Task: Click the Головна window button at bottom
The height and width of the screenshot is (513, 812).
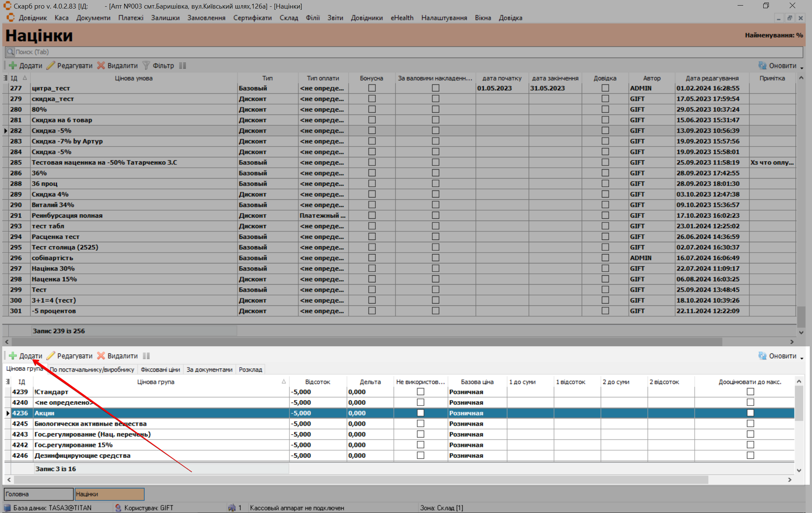Action: pyautogui.click(x=38, y=494)
